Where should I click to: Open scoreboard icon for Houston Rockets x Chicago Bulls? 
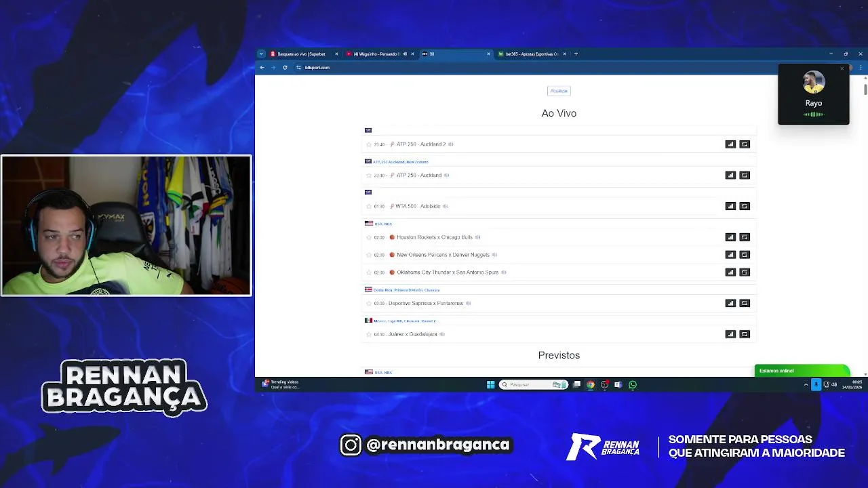pos(745,237)
